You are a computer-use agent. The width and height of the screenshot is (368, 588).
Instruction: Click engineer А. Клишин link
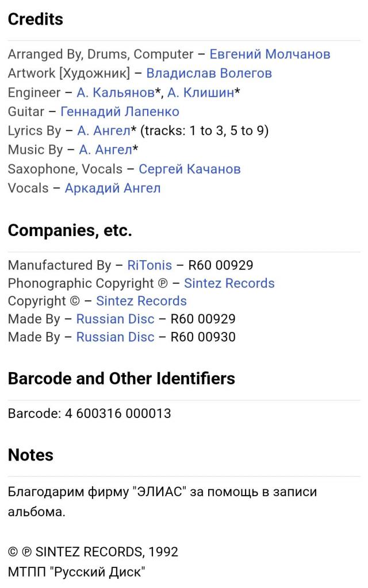201,92
